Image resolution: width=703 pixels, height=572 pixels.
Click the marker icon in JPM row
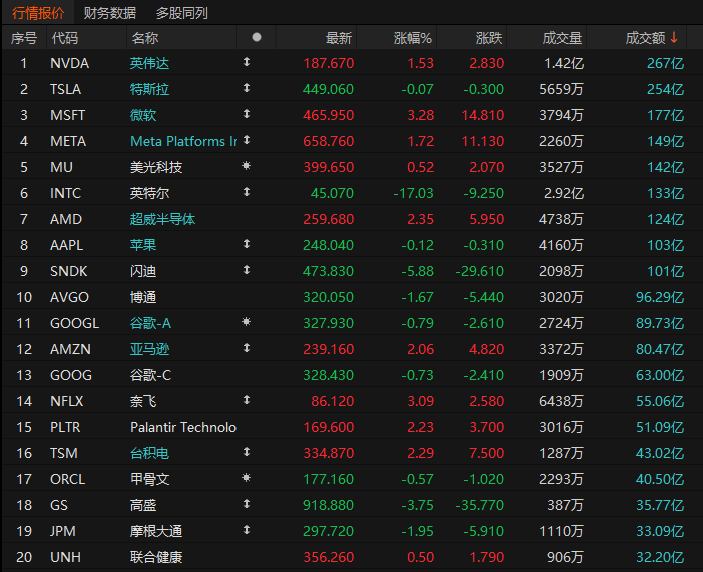pyautogui.click(x=247, y=530)
